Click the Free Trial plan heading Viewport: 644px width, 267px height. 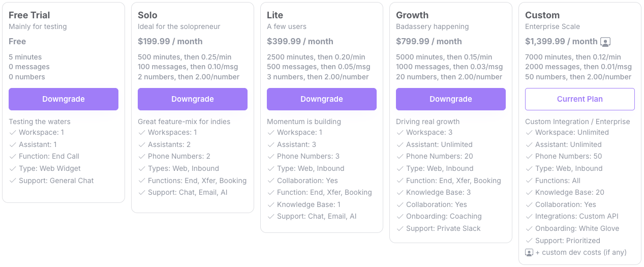(29, 15)
